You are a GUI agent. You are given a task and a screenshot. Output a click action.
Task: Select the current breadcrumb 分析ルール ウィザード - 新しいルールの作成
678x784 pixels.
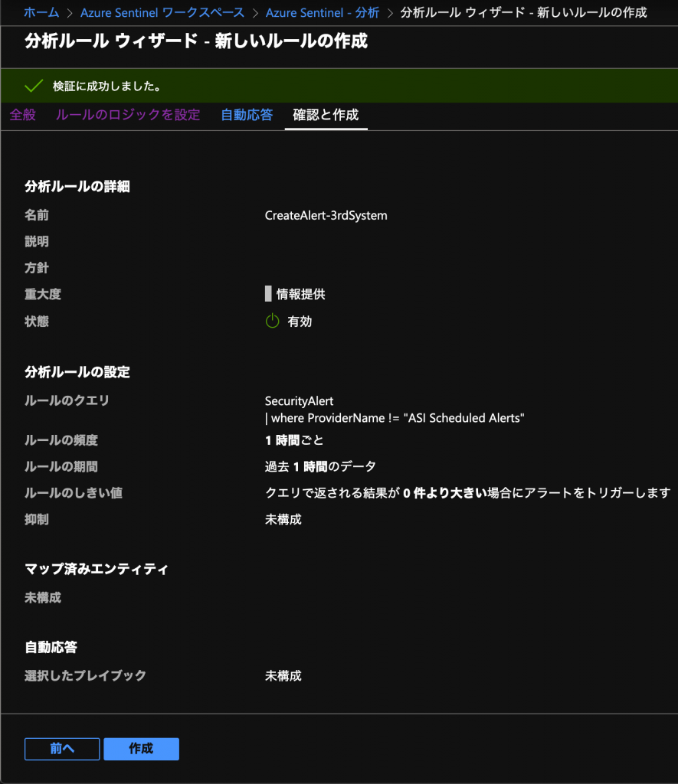(523, 12)
